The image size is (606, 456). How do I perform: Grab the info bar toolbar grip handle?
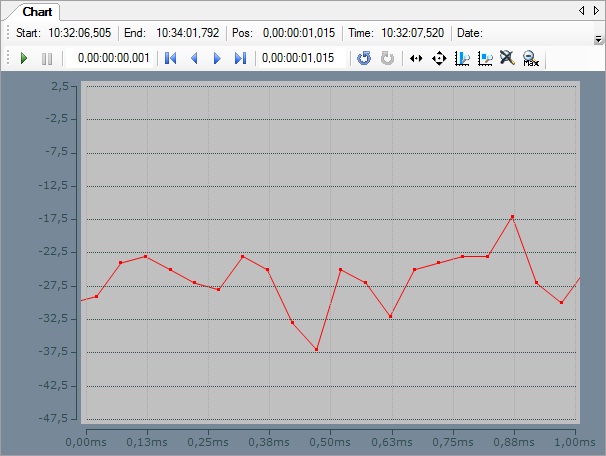click(x=8, y=33)
